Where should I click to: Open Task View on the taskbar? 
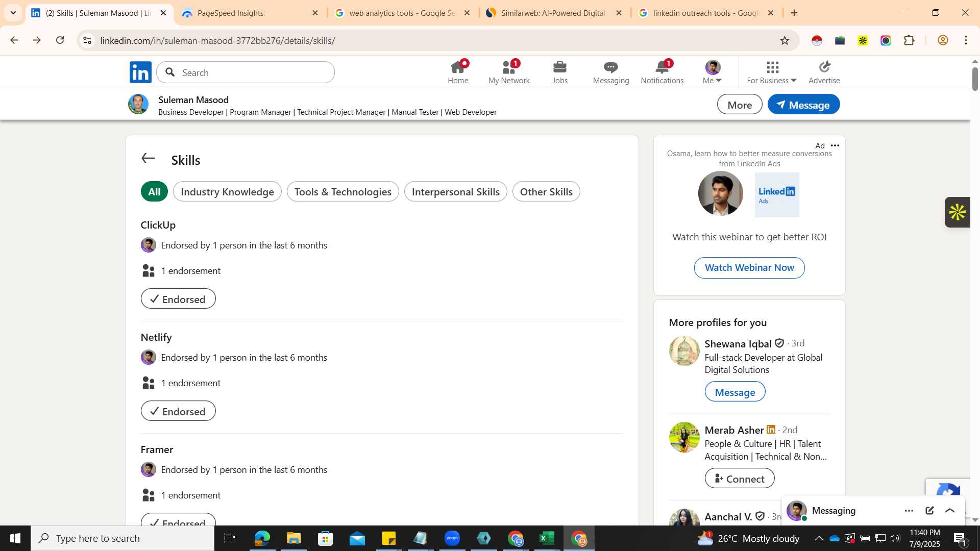tap(230, 538)
